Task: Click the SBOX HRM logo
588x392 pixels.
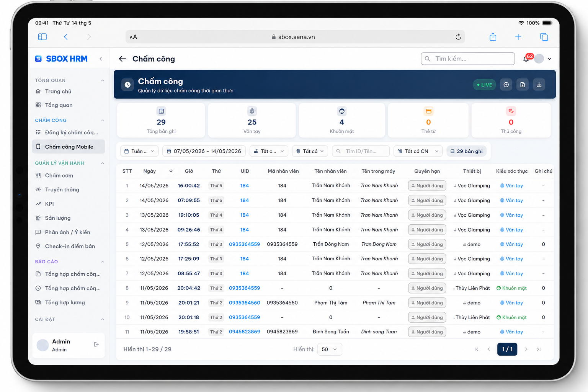Action: (61, 59)
